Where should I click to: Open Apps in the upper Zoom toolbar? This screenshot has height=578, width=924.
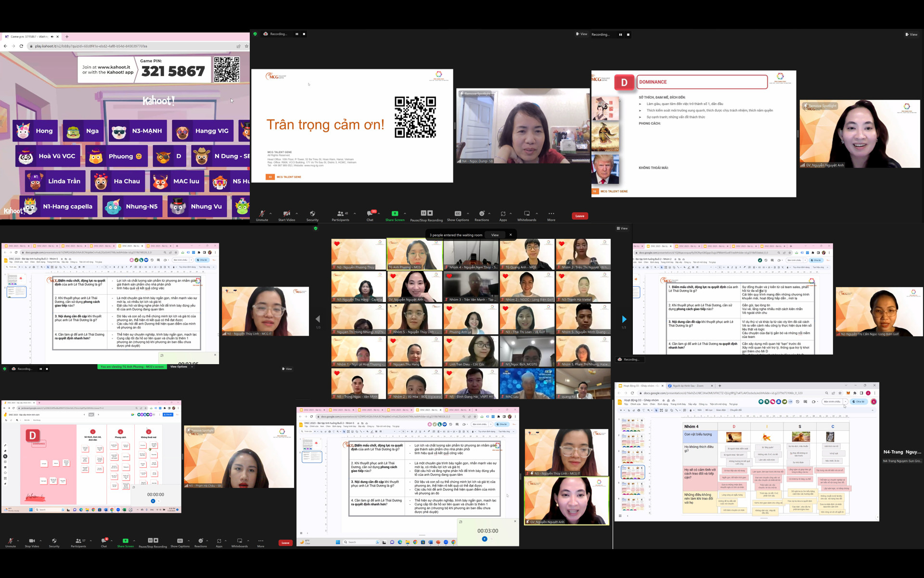pyautogui.click(x=503, y=215)
